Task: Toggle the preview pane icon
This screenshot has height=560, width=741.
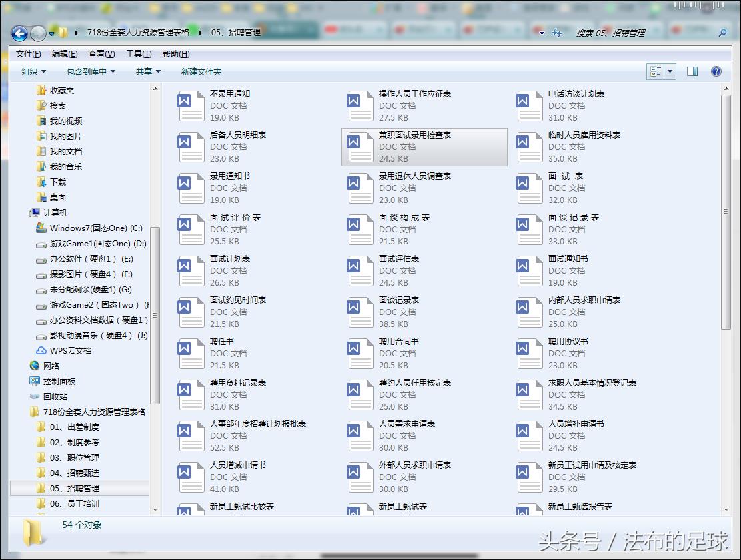Action: [693, 71]
